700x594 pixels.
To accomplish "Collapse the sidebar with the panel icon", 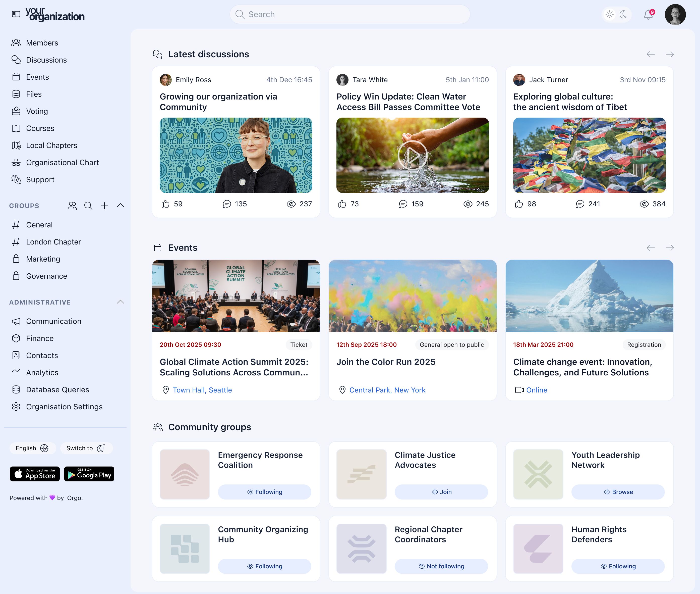I will pos(16,14).
